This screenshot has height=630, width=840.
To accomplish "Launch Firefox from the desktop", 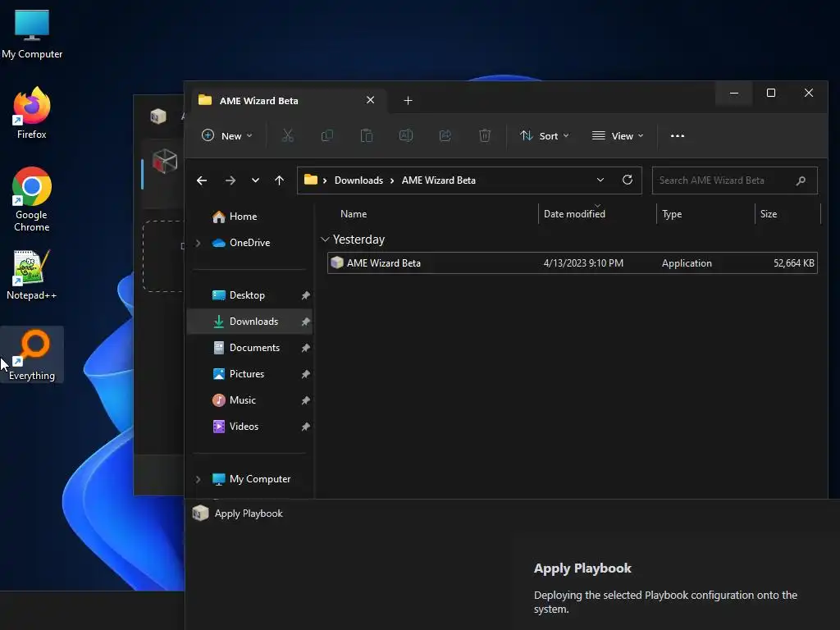I will point(32,113).
